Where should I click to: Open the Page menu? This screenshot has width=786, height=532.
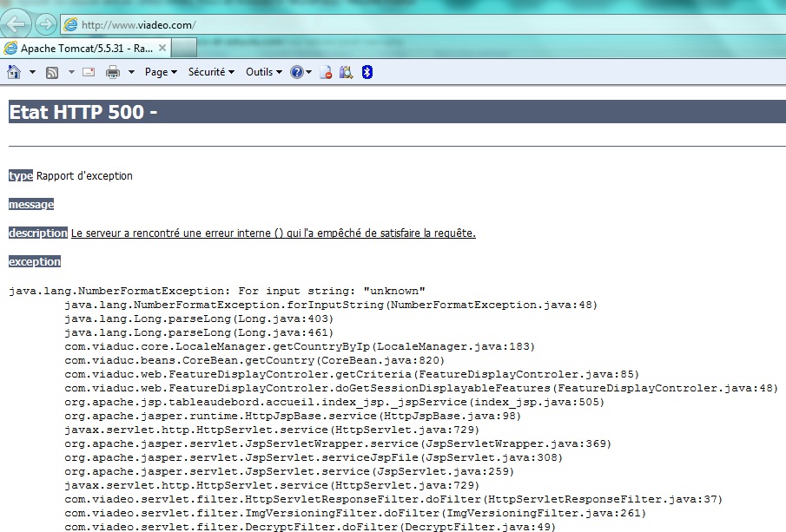pyautogui.click(x=161, y=72)
